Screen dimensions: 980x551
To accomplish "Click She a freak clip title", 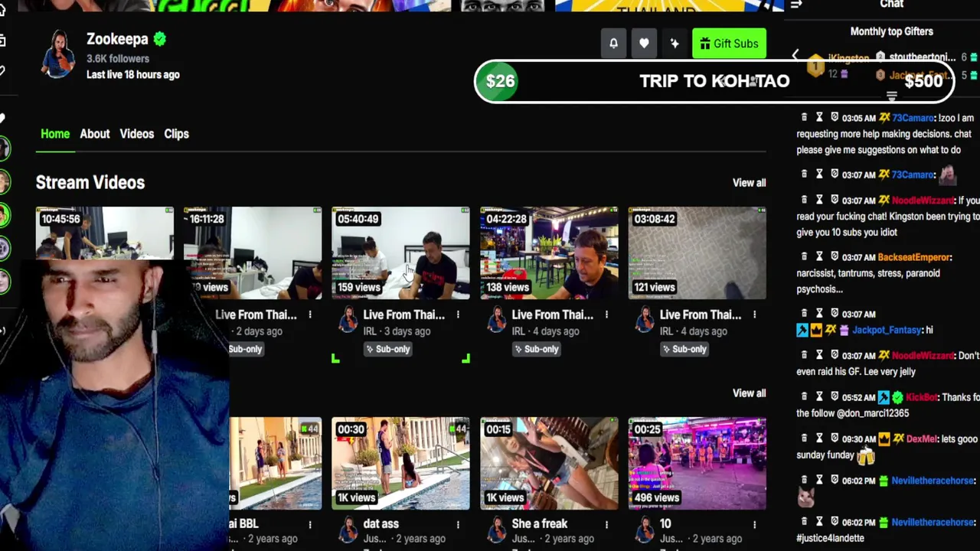I will 540,524.
